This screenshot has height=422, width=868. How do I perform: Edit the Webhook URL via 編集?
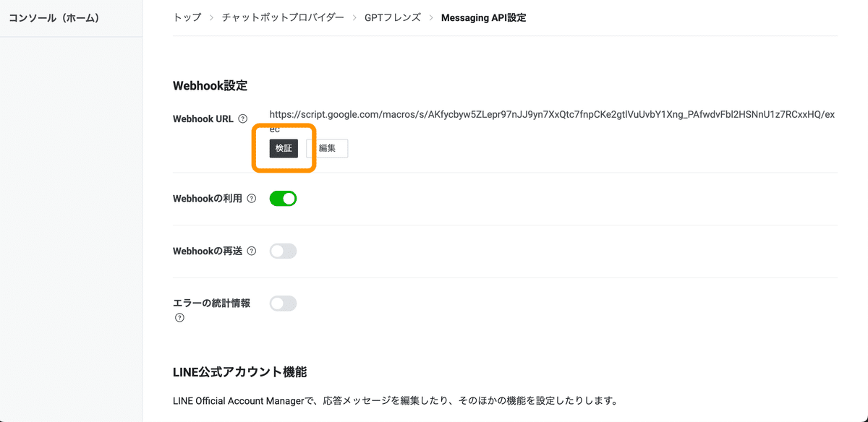(x=327, y=148)
